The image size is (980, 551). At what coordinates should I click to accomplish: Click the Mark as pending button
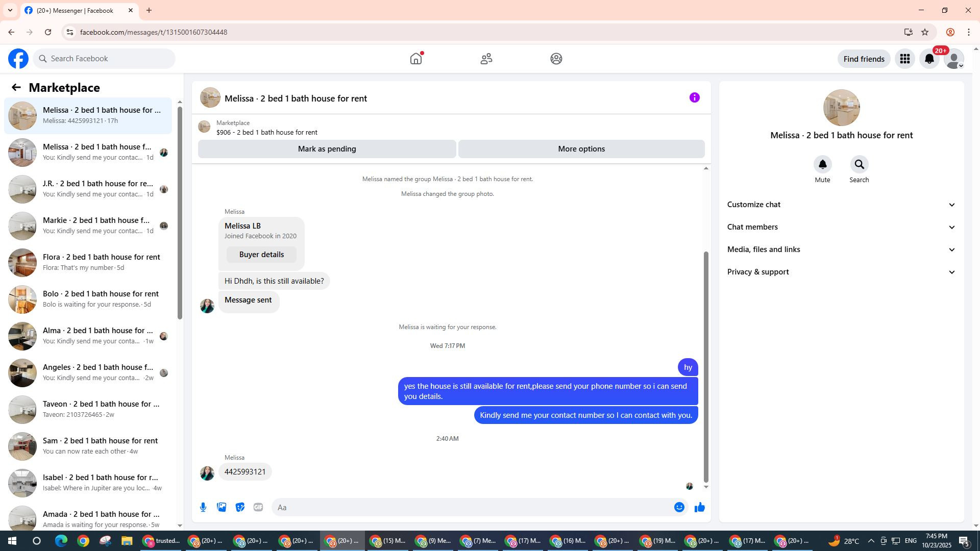[x=327, y=149]
